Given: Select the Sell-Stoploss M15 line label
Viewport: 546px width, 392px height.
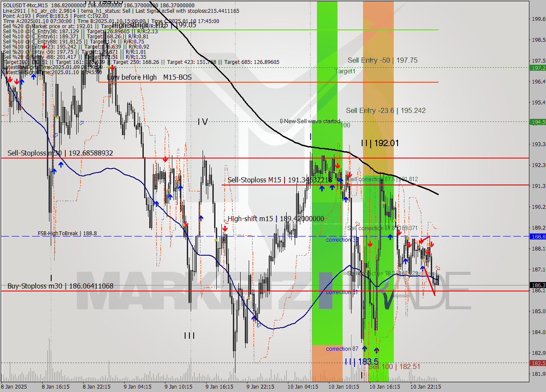Looking at the screenshot, I should 279,180.
